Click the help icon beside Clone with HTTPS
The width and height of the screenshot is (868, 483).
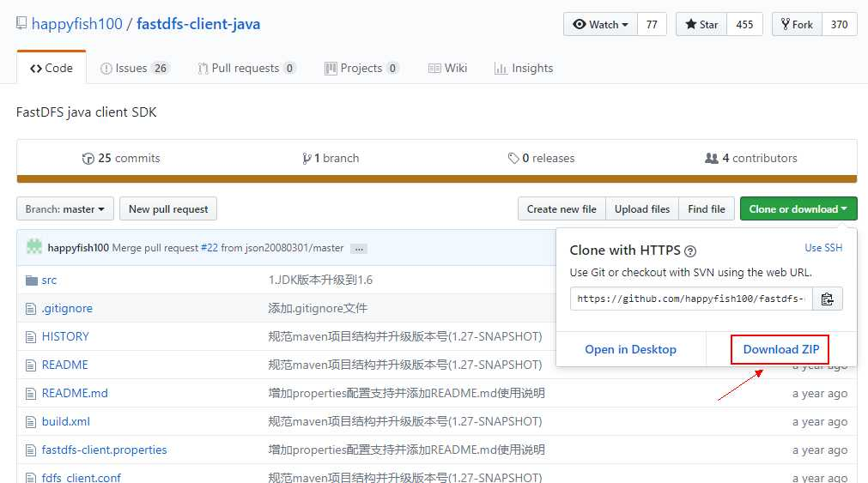[x=690, y=251]
